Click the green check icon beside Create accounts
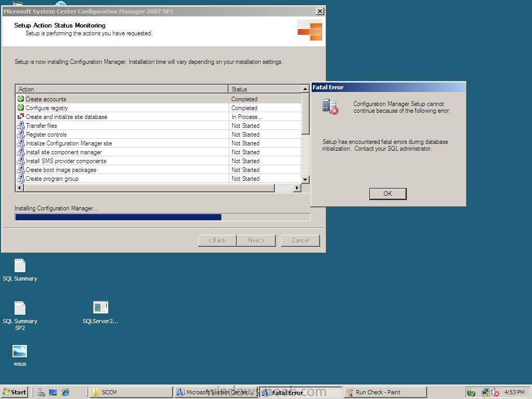Image resolution: width=532 pixels, height=399 pixels. pos(21,99)
